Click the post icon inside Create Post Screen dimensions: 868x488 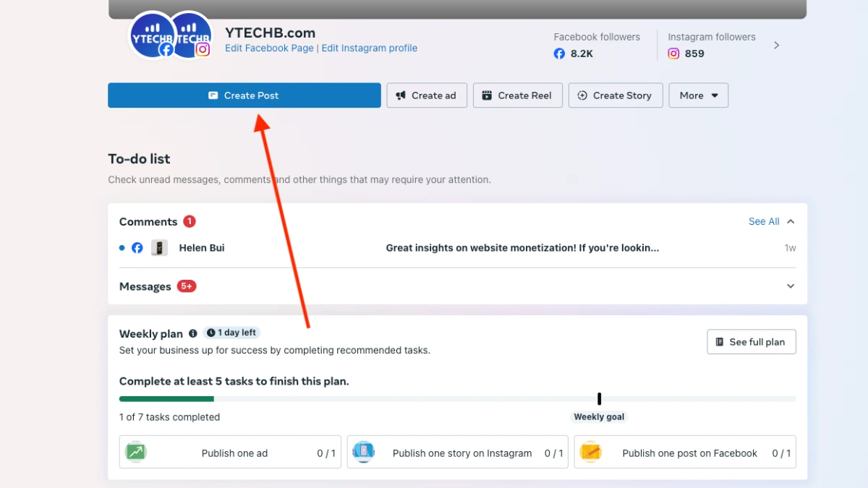coord(213,95)
